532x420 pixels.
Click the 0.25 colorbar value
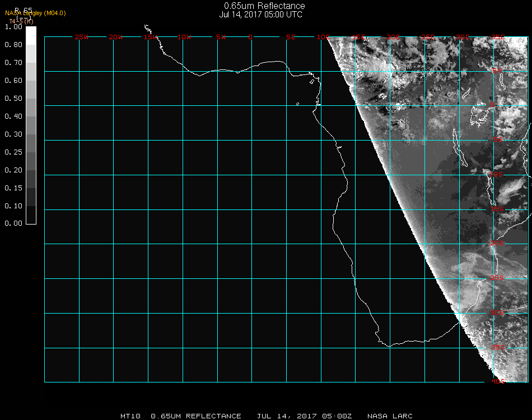[x=13, y=152]
